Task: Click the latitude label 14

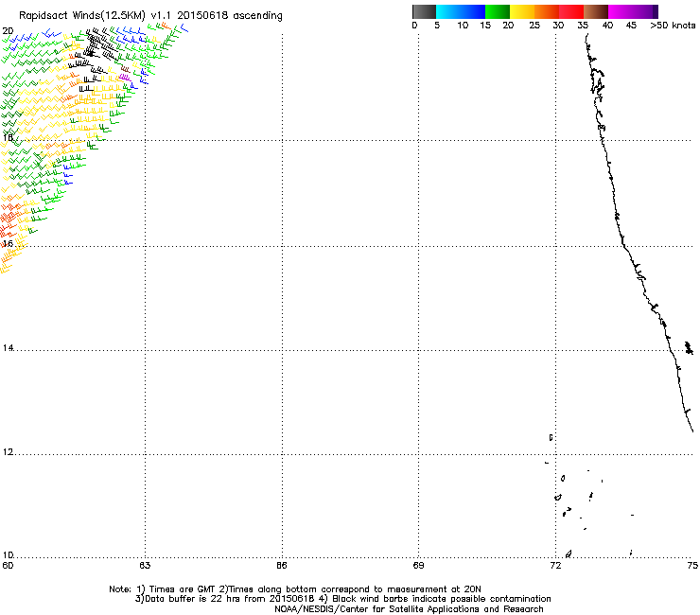Action: click(x=8, y=348)
